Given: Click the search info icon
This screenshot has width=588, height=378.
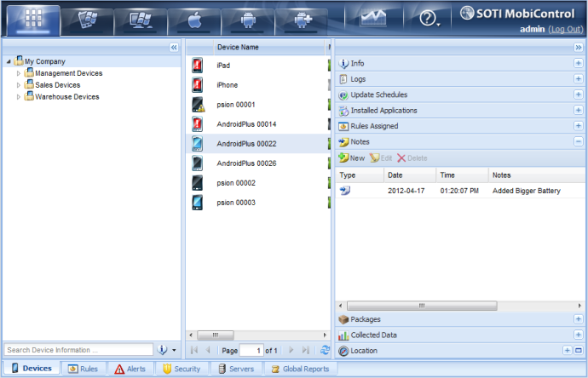Looking at the screenshot, I should [x=162, y=350].
